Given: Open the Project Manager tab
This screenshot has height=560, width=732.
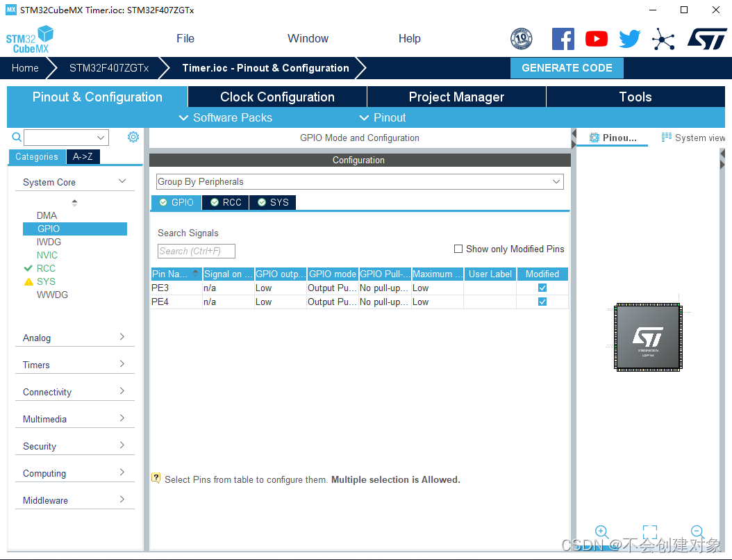Looking at the screenshot, I should pos(456,97).
